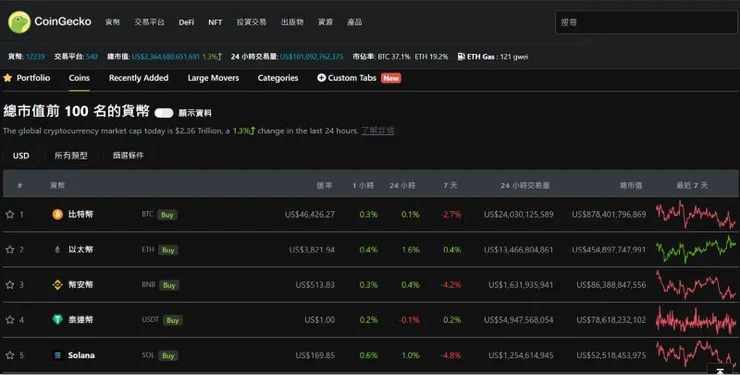This screenshot has width=740, height=375.
Task: Click Buy button in SOL row
Action: point(168,356)
